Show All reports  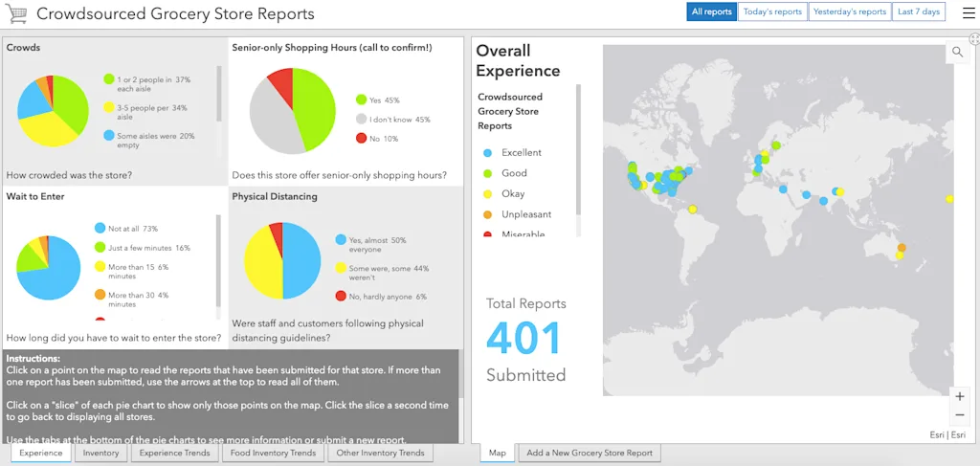tap(712, 11)
